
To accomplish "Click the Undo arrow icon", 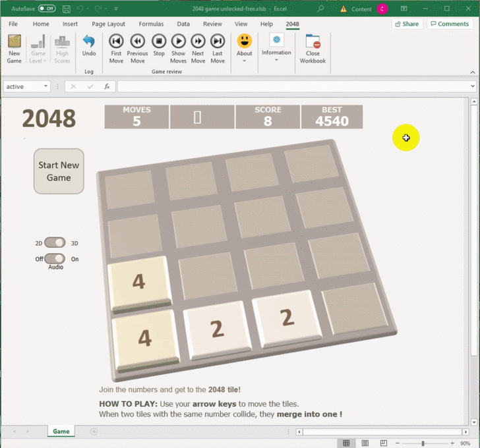I will coord(89,41).
